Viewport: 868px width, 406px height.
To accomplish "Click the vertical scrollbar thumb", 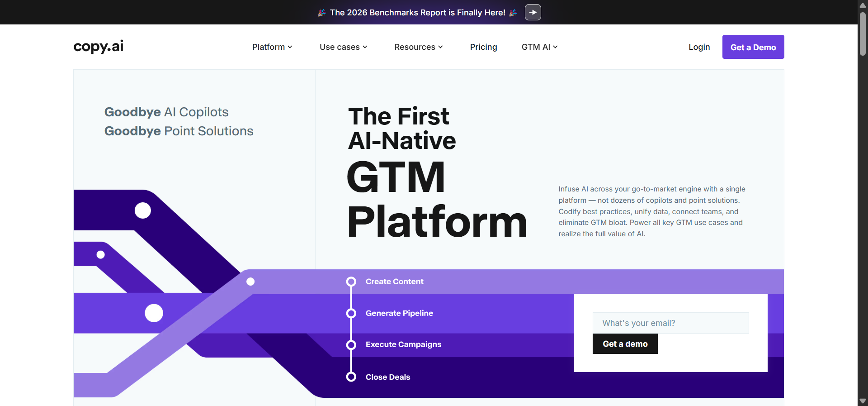I will pos(863,34).
